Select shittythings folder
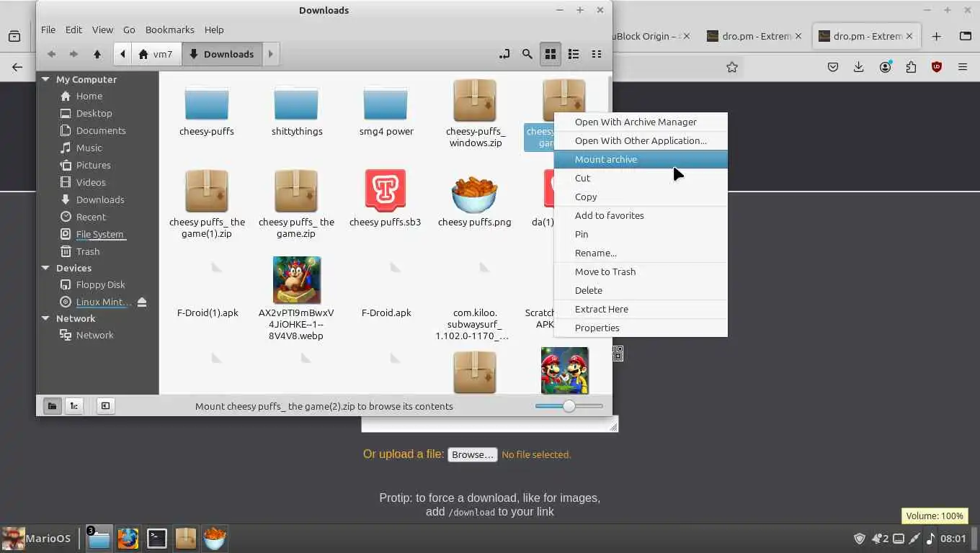This screenshot has width=980, height=553. coord(296,110)
